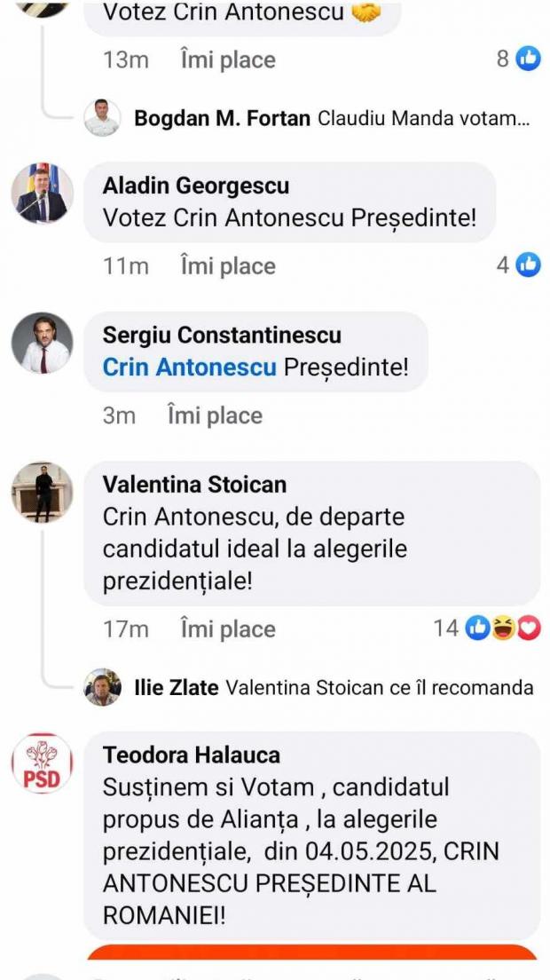Viewport: 550px width, 980px height.
Task: Open Ilie Zlate's small avatar
Action: [x=102, y=687]
